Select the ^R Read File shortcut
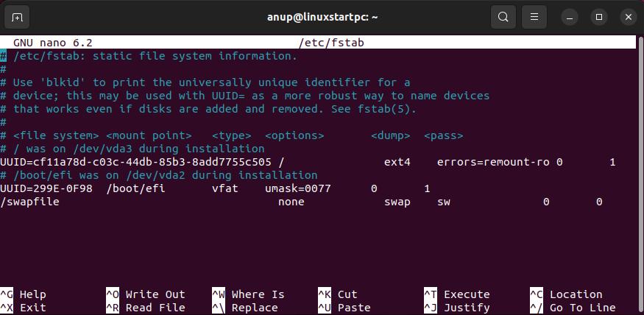The image size is (644, 315). [x=146, y=308]
